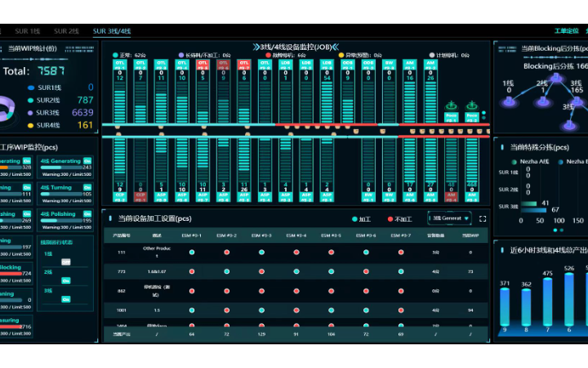Click the 工单定位 button at top right
Screen dimensions: 588x368
pos(566,31)
